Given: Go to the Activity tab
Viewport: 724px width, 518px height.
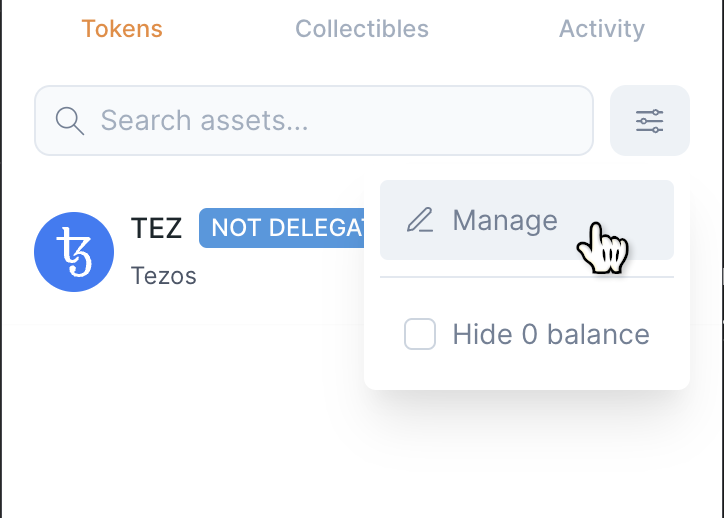Looking at the screenshot, I should point(601,29).
